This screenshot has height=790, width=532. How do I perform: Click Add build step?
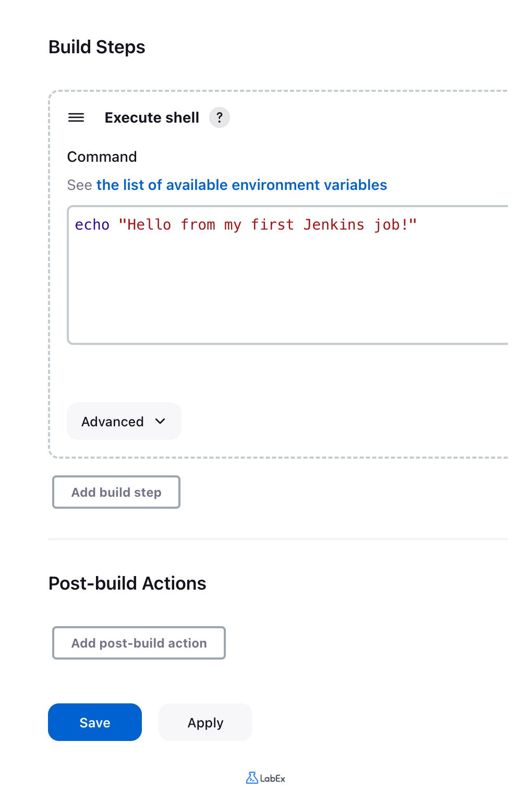coord(116,492)
